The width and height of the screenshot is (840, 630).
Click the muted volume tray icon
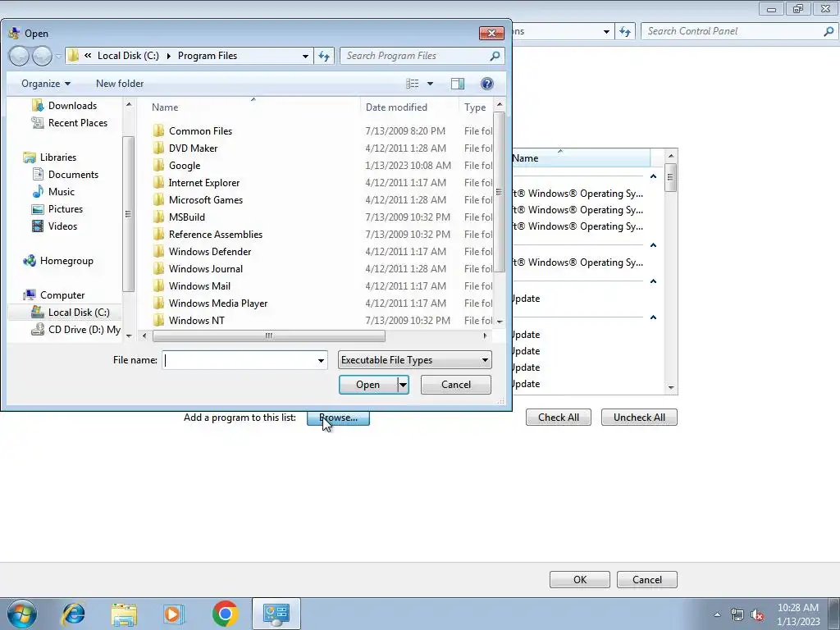pyautogui.click(x=757, y=614)
